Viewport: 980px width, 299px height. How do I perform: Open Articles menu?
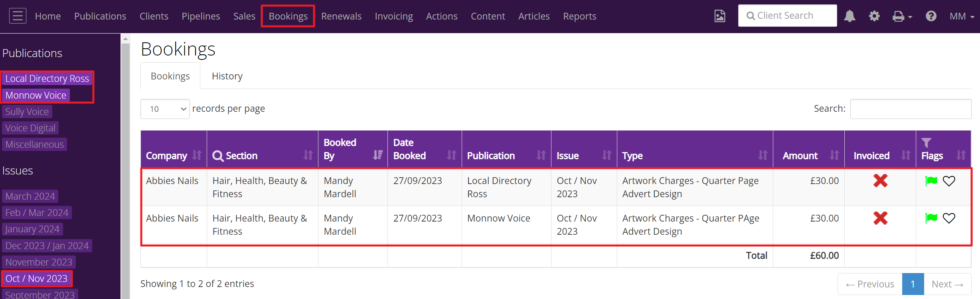(x=534, y=16)
